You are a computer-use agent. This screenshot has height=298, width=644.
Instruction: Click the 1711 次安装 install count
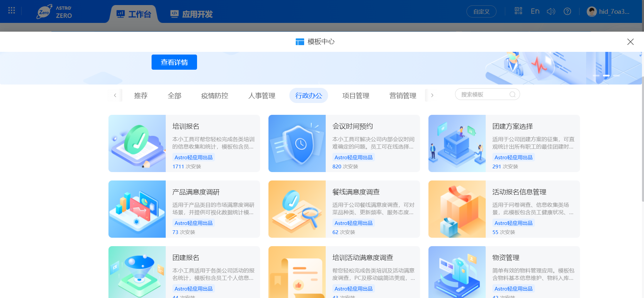point(187,167)
